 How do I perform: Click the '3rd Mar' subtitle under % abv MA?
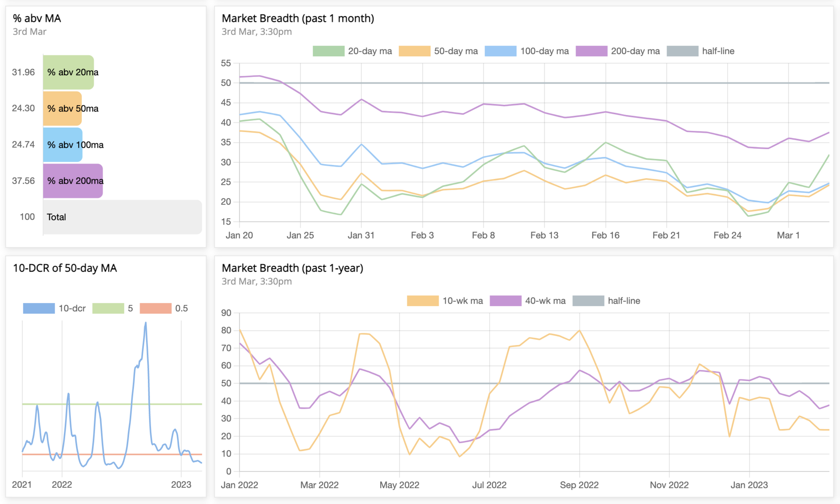[29, 31]
